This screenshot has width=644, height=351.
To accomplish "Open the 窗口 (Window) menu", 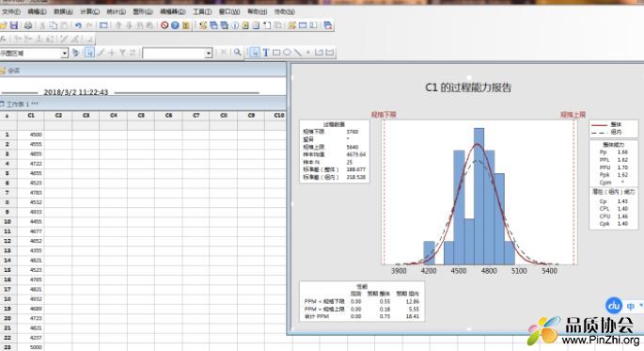I will click(x=229, y=11).
